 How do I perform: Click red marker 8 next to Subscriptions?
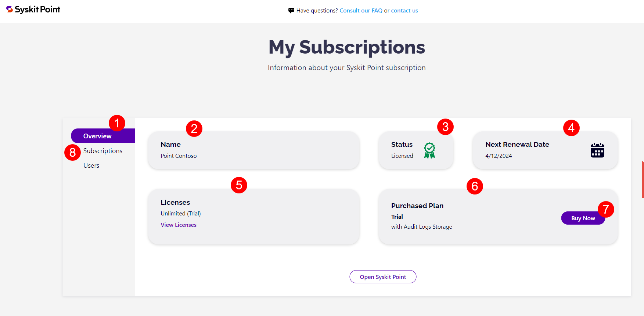(x=73, y=152)
